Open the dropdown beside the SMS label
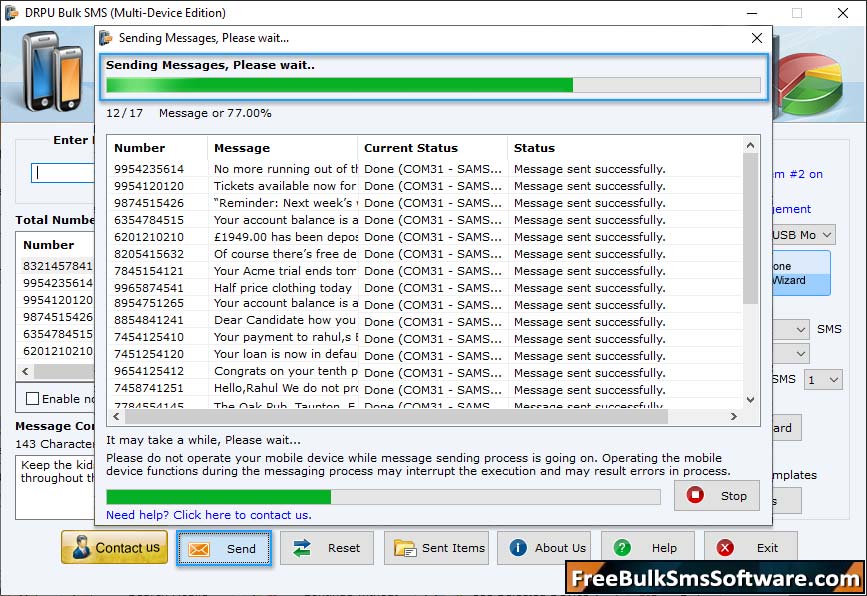Screen dimensions: 867x596 tap(801, 330)
